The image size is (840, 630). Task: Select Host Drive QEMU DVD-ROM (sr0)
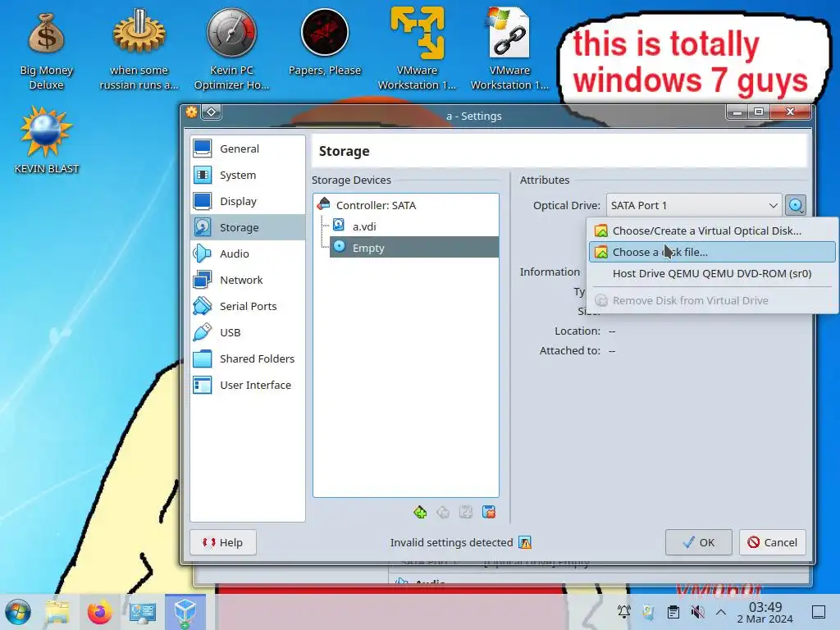[712, 273]
